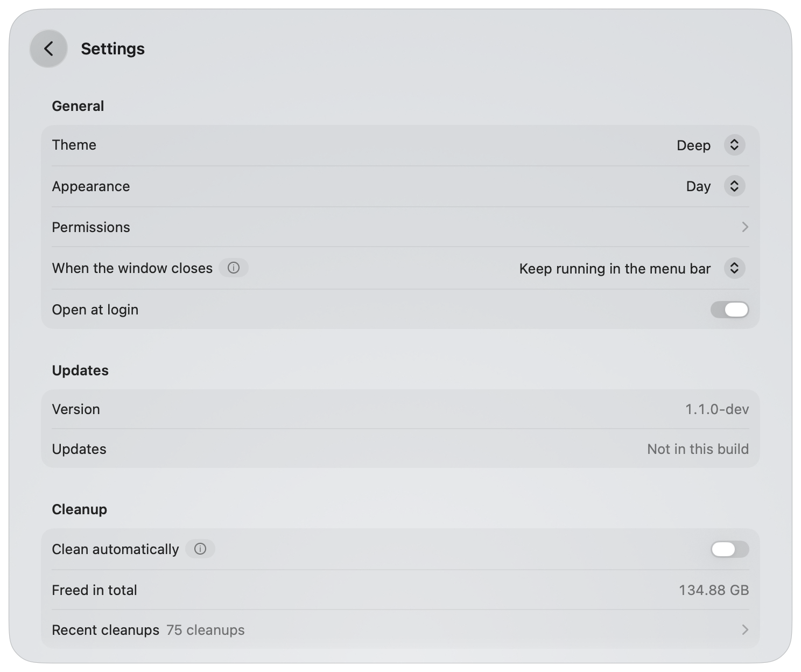Click the 1.1.0-dev version value
This screenshot has width=801, height=672.
tap(716, 409)
